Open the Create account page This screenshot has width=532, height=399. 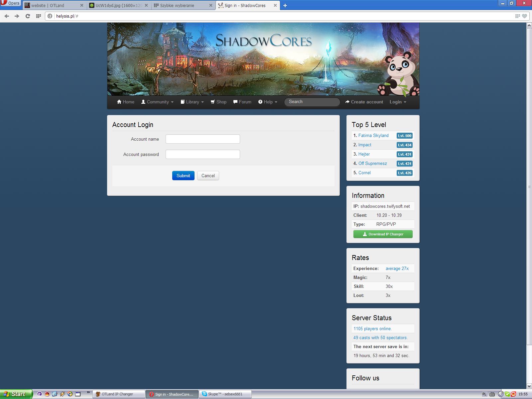point(364,102)
